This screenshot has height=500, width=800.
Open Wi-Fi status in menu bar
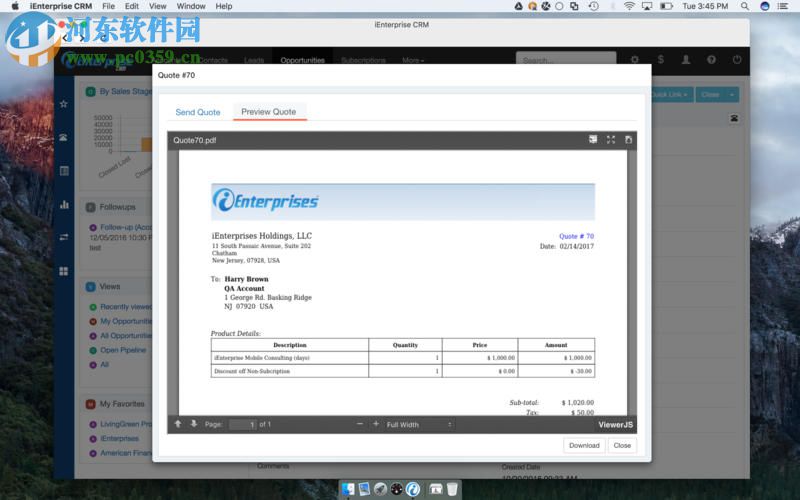[x=630, y=6]
